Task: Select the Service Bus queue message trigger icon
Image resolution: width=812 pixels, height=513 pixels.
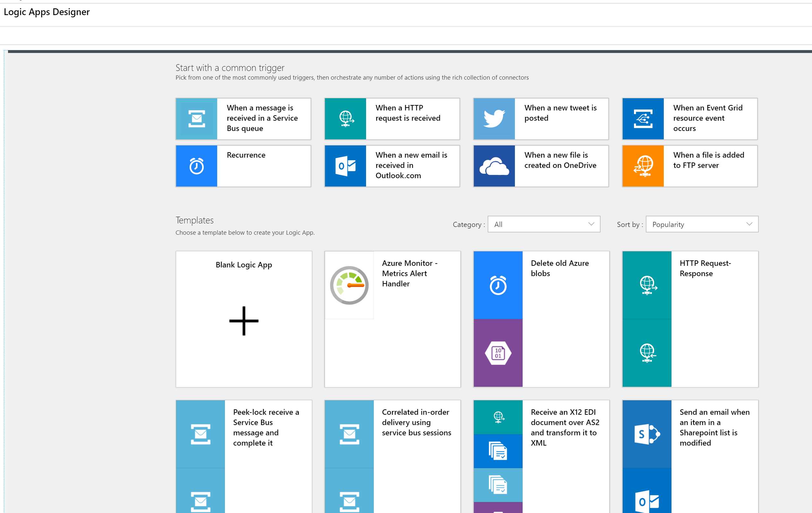Action: [197, 118]
